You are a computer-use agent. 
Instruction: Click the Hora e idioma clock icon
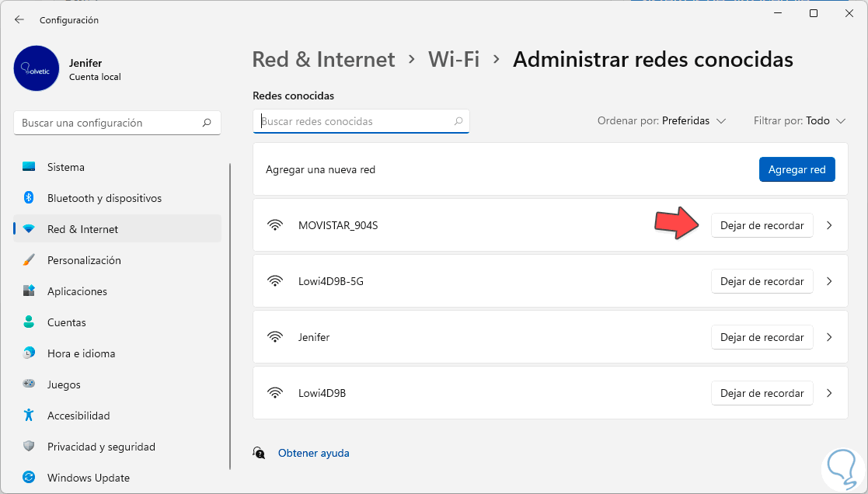coord(29,353)
